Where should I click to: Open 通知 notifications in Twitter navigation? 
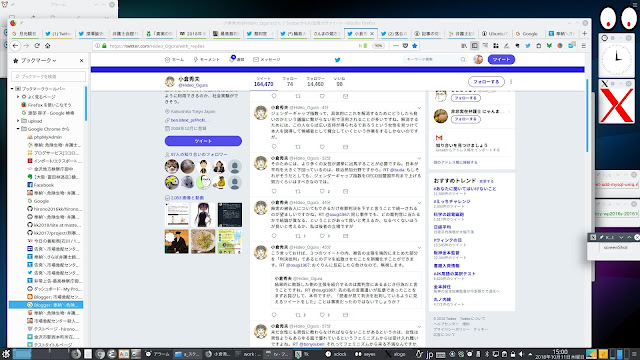pos(237,60)
